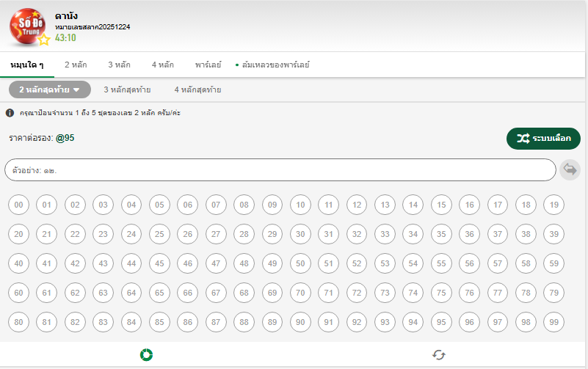Pick number 54 in the grid
Screen dimensions: 588x369
413,263
